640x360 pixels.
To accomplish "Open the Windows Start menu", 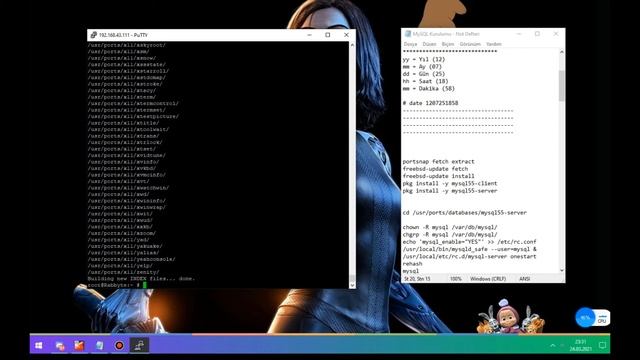I will coord(39,346).
